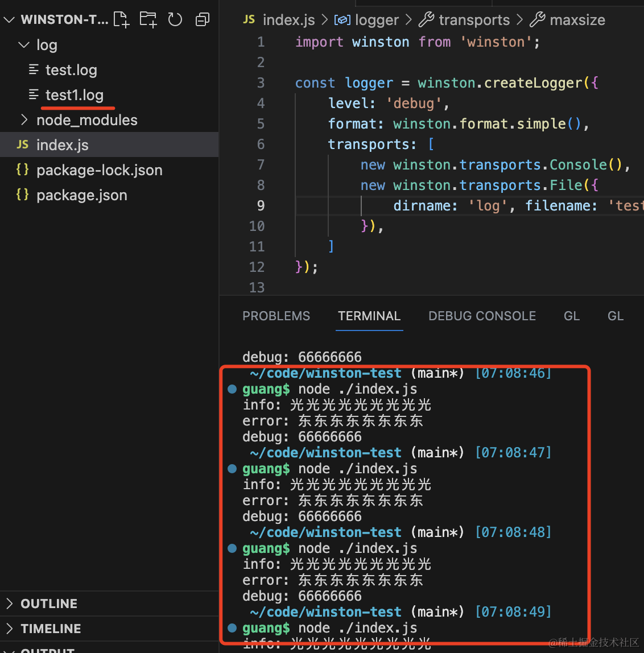Click the New Folder icon in explorer header
644x653 pixels.
tap(148, 20)
